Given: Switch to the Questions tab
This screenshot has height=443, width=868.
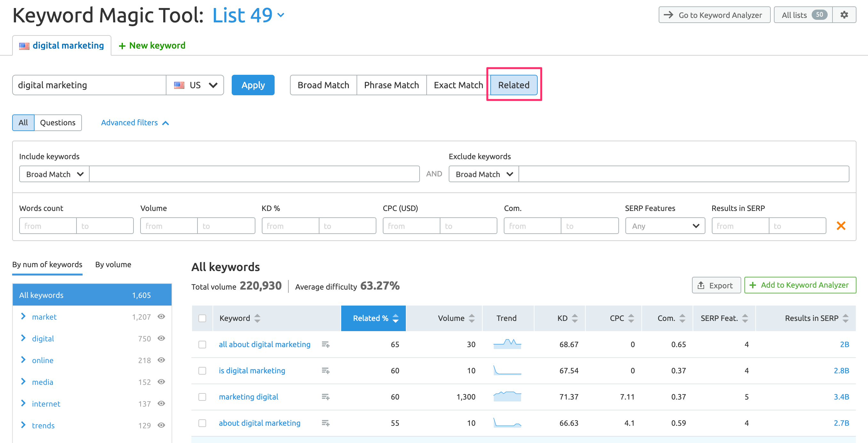Looking at the screenshot, I should pyautogui.click(x=58, y=122).
